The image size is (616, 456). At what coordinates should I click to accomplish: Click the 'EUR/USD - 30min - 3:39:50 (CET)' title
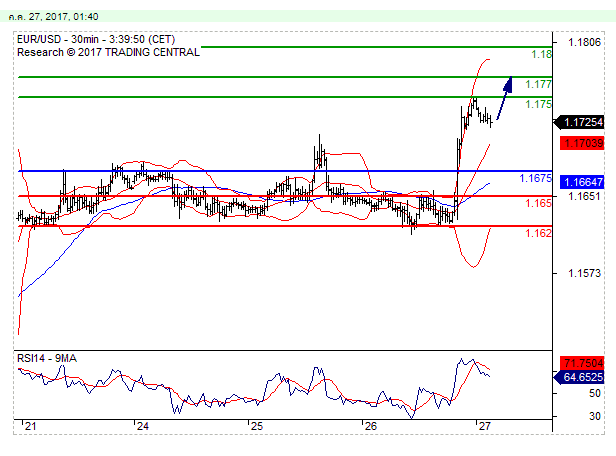click(96, 39)
